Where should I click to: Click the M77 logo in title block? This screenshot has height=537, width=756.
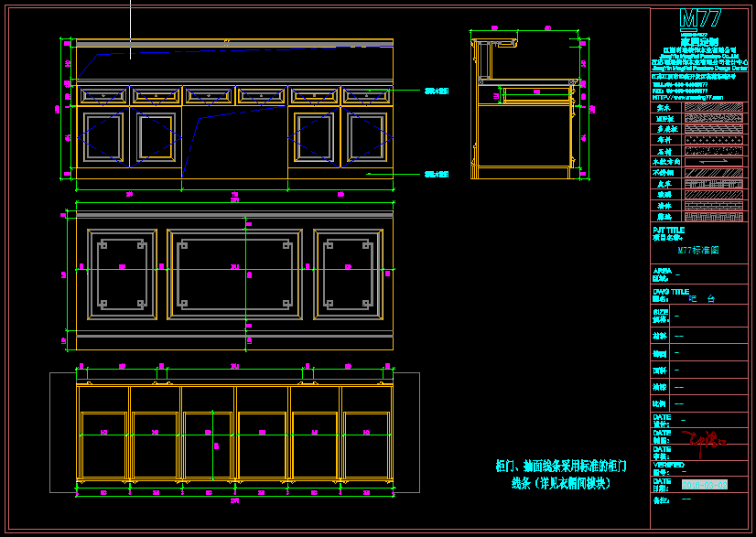tap(699, 19)
